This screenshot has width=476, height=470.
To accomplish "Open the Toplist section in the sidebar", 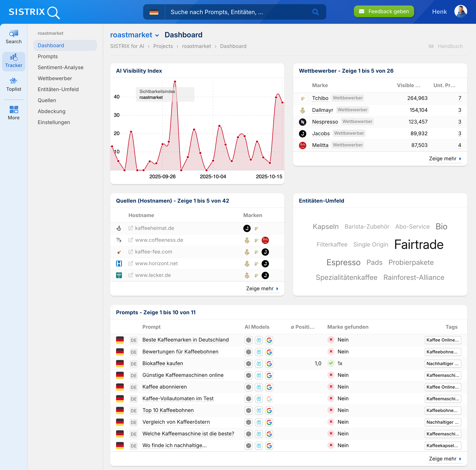I will (x=14, y=84).
